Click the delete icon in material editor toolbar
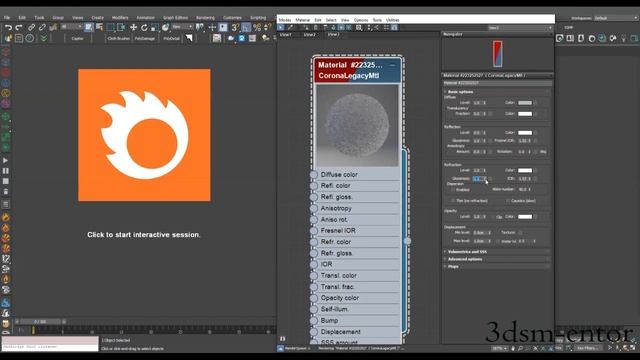The image size is (640, 360). (x=316, y=27)
